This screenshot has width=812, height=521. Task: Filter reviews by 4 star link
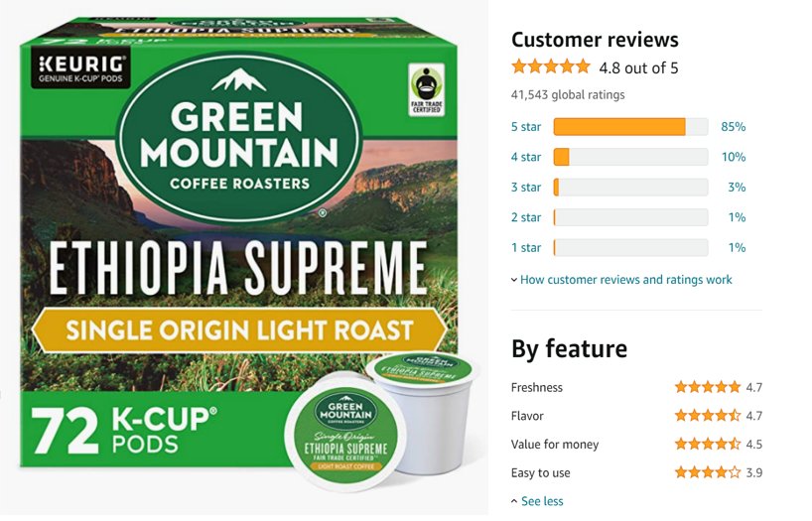click(526, 157)
